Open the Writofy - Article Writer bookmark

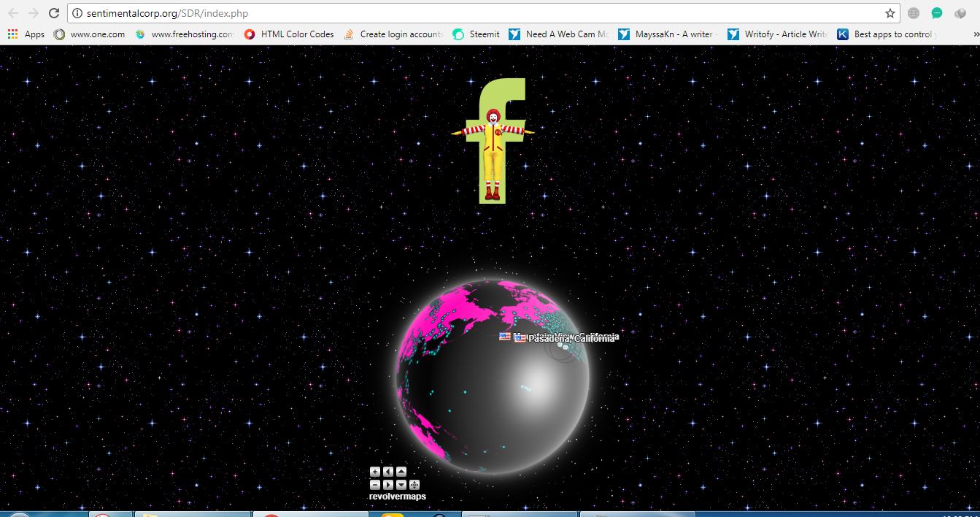[x=778, y=34]
